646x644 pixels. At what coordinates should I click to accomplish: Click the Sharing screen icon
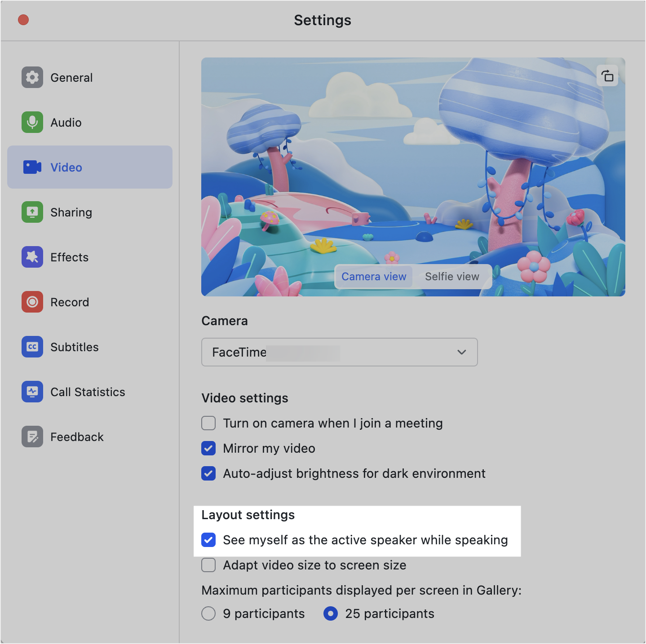[32, 212]
